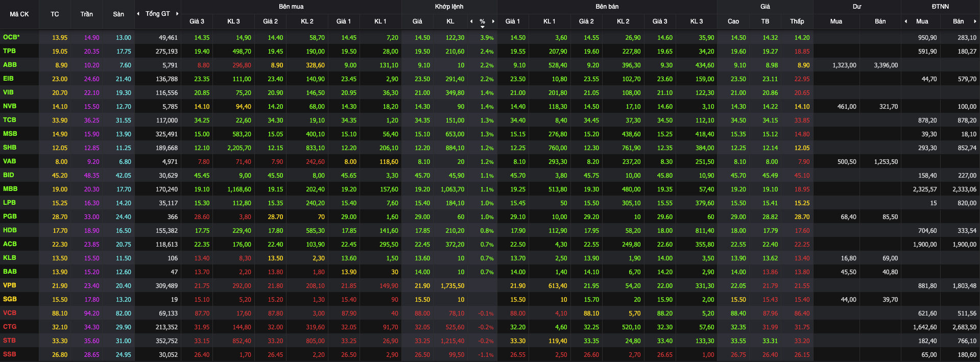Click TPB's total value 275,193
Image resolution: width=980 pixels, height=362 pixels.
tap(166, 52)
